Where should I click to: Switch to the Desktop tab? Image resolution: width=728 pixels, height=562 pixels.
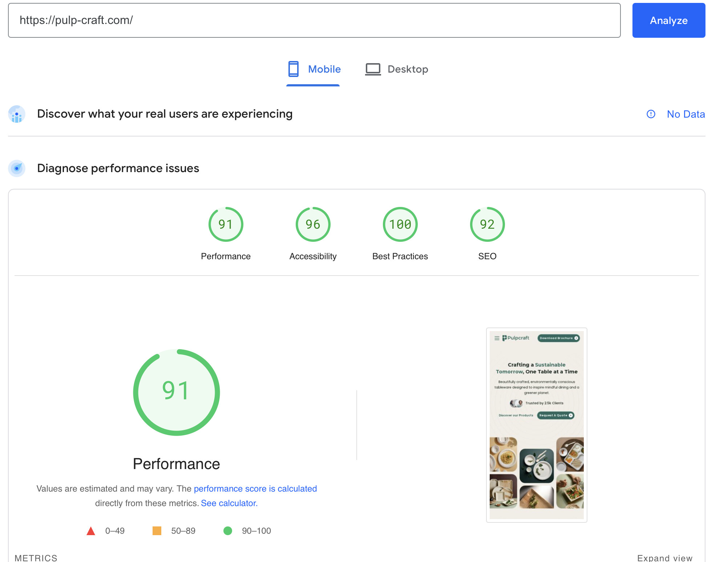(x=397, y=69)
